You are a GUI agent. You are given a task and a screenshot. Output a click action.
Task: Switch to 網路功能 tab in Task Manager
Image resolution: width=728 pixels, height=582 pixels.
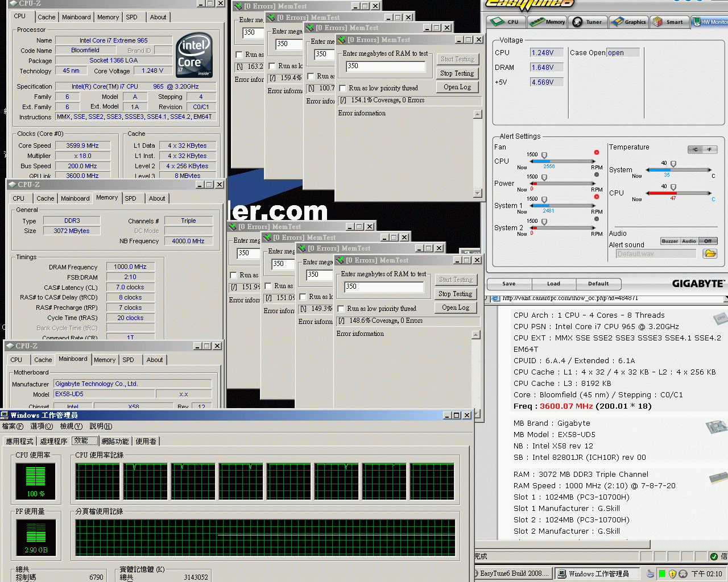pos(115,441)
